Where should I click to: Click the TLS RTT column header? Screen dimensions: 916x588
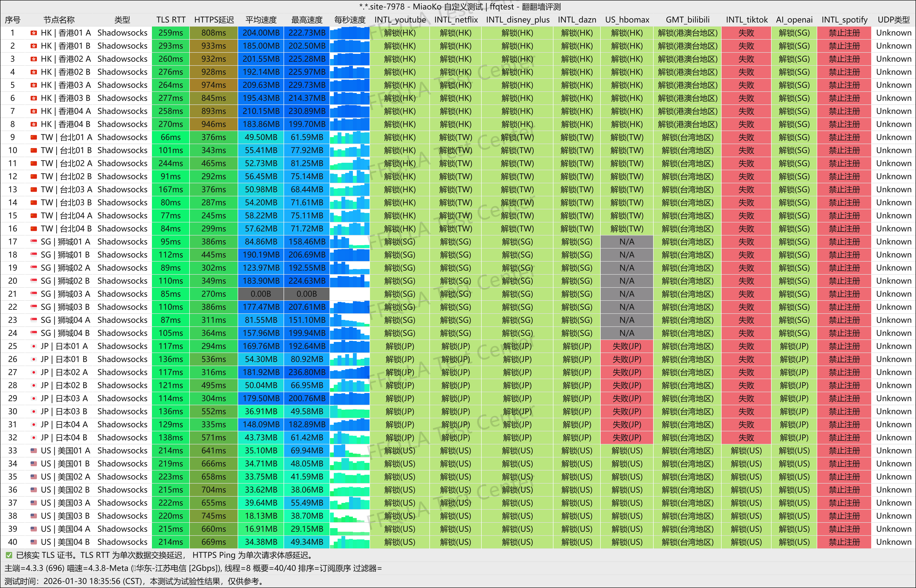point(171,20)
